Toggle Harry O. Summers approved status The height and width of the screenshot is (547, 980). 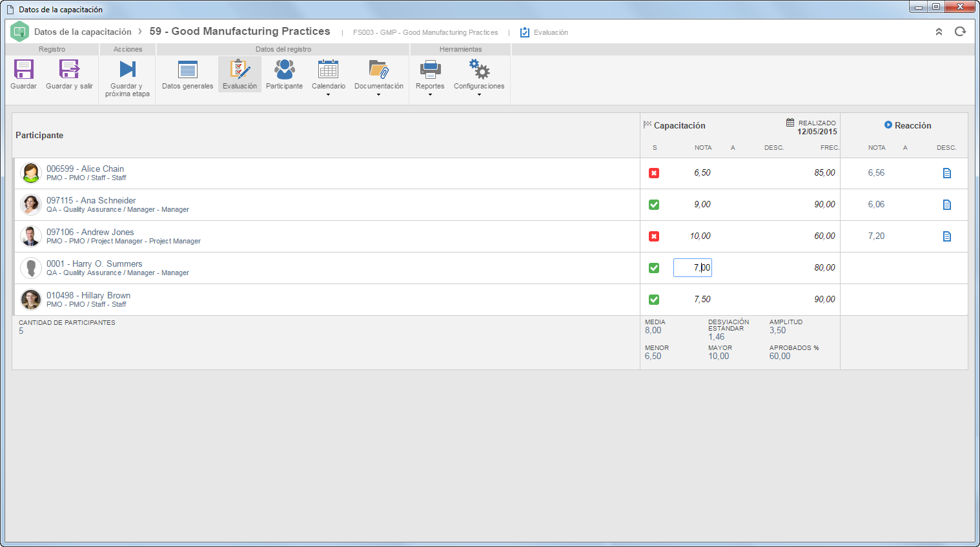point(654,268)
